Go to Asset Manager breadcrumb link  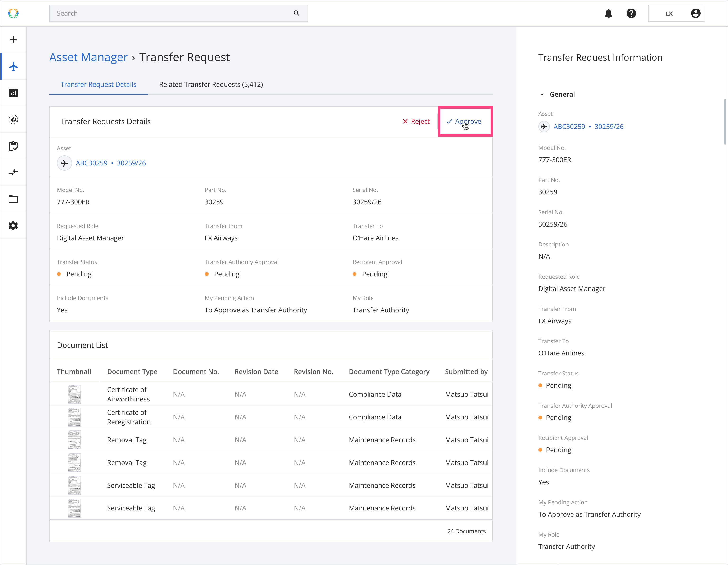[x=88, y=57]
